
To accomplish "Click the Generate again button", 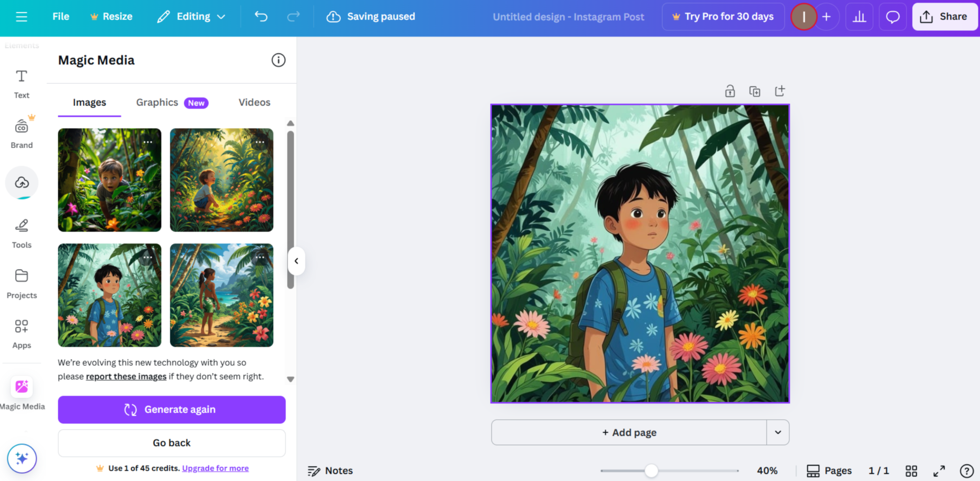I will click(x=171, y=409).
